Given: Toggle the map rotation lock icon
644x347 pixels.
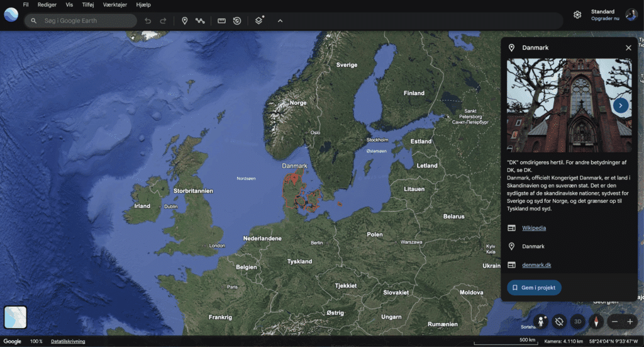Looking at the screenshot, I should [559, 322].
